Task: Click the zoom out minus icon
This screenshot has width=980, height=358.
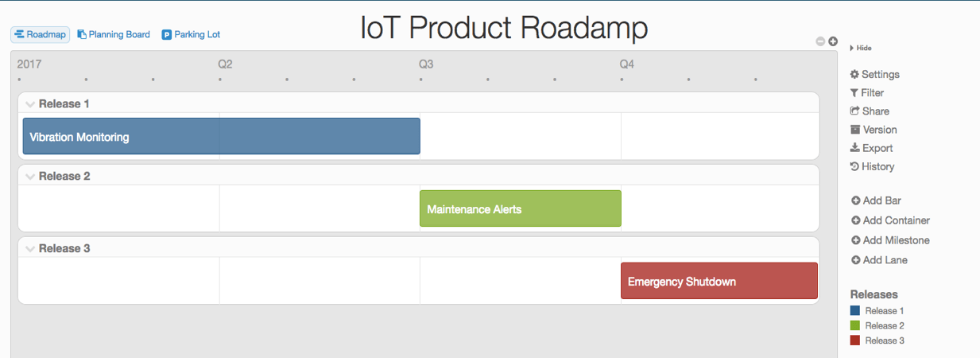Action: [x=821, y=41]
